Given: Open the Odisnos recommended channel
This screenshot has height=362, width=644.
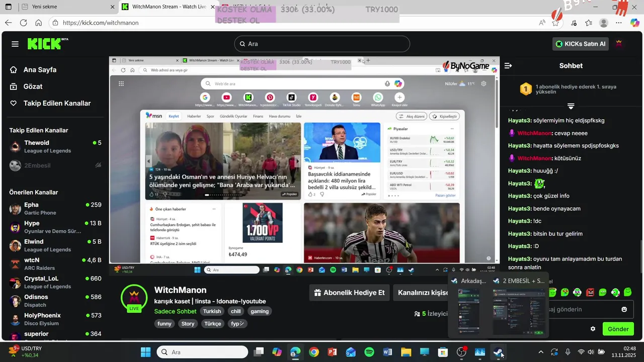Looking at the screenshot, I should click(55, 301).
